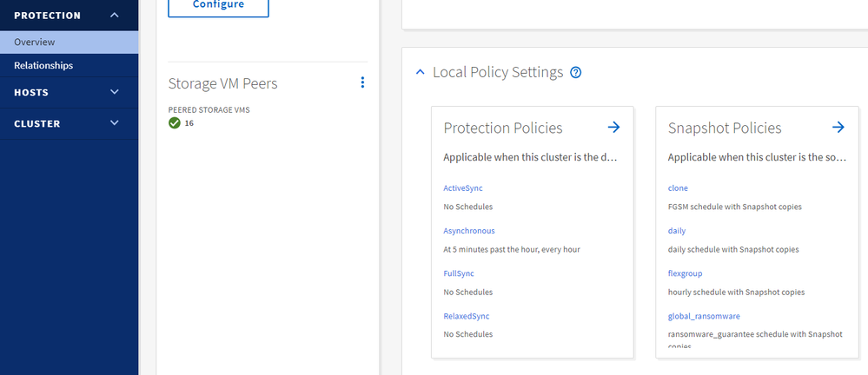Screen dimensions: 868x375
Task: Expand the Cluster sidebar section
Action: 115,123
